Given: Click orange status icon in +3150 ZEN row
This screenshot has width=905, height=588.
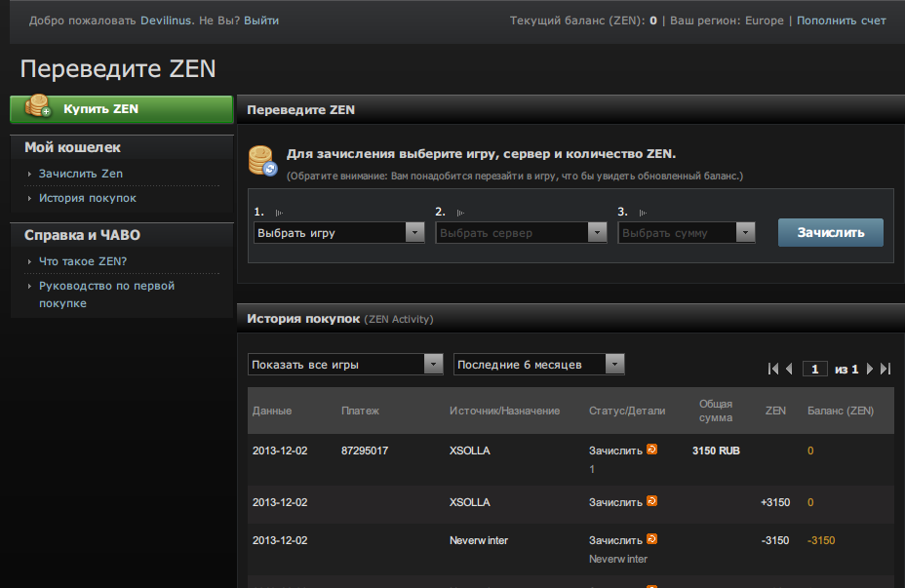Looking at the screenshot, I should click(651, 501).
